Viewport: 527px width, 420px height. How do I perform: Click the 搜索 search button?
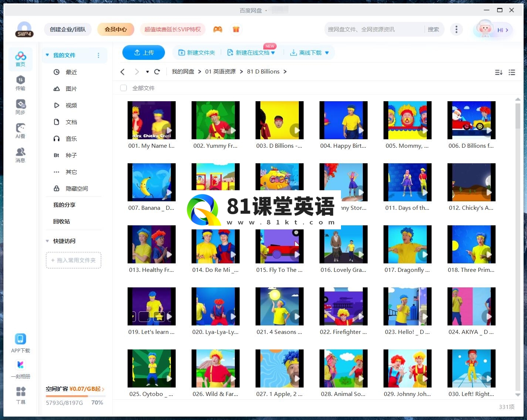tap(433, 29)
